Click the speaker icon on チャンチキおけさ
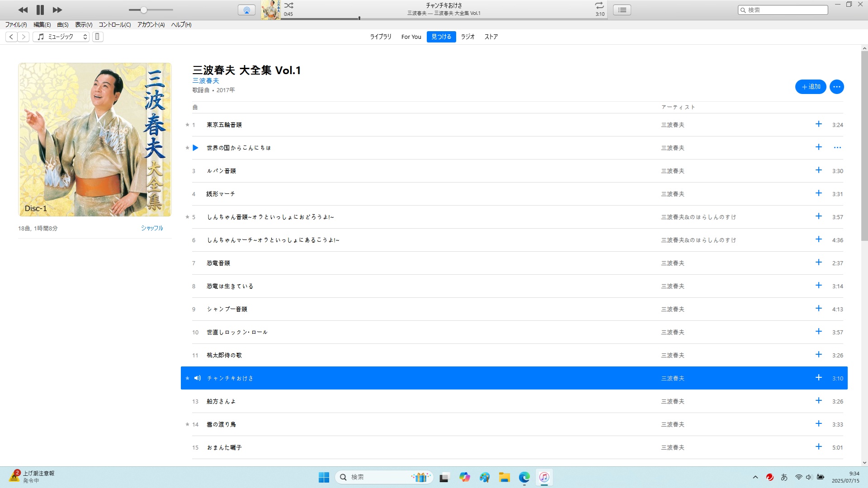 [197, 378]
